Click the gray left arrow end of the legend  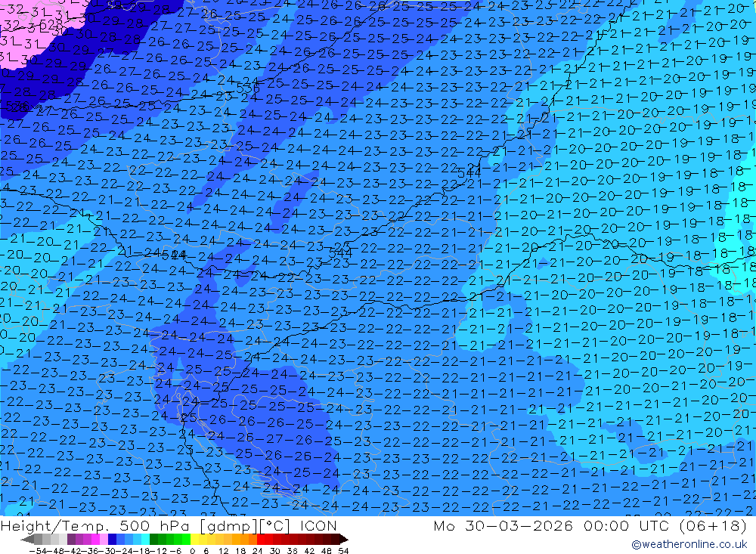click(x=27, y=540)
